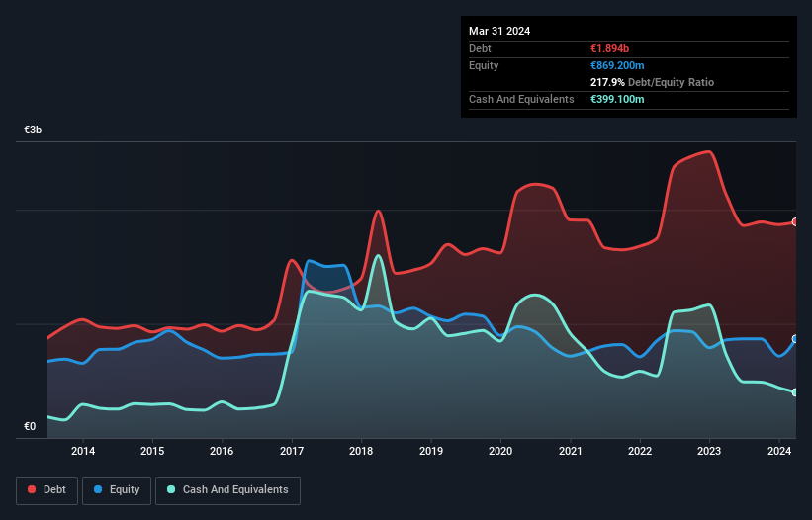
Task: Click the 2024 x-axis label
Action: [x=779, y=451]
